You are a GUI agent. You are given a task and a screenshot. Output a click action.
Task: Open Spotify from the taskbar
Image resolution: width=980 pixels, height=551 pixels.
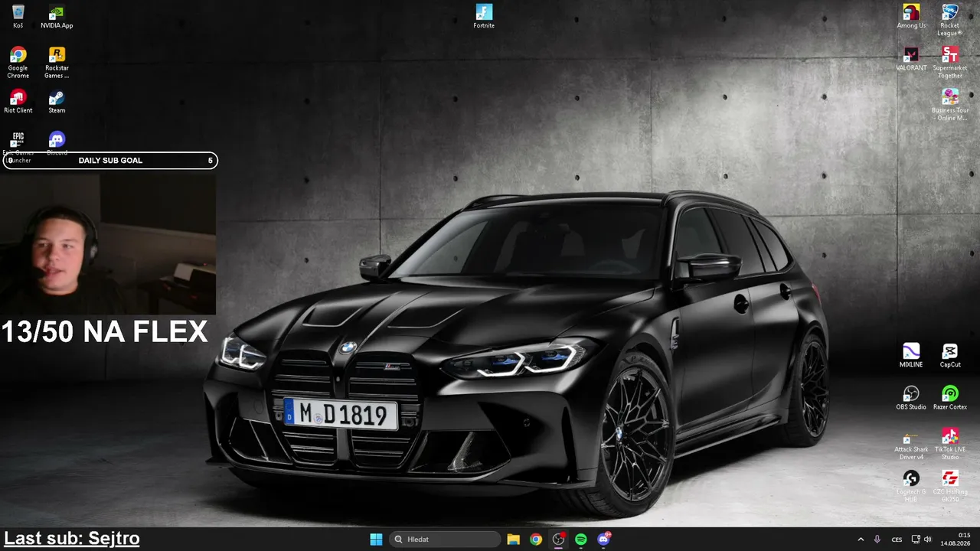click(x=581, y=540)
